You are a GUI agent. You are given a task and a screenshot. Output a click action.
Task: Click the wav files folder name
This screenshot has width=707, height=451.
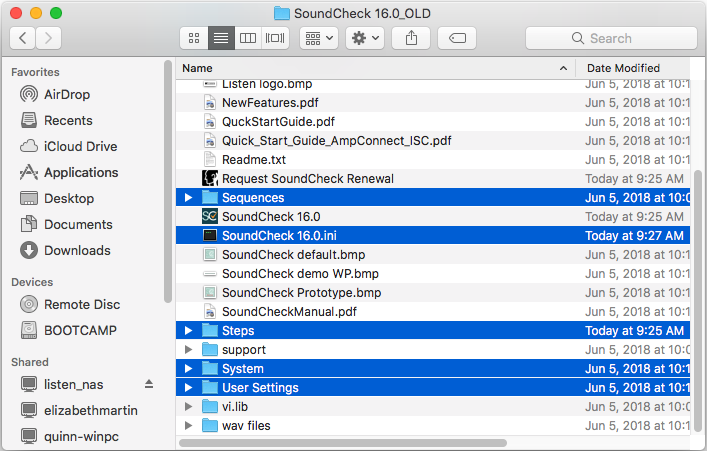(x=246, y=426)
